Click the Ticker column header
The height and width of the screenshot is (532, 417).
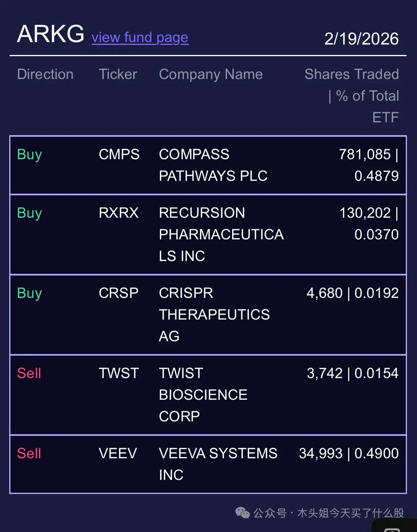pos(118,74)
